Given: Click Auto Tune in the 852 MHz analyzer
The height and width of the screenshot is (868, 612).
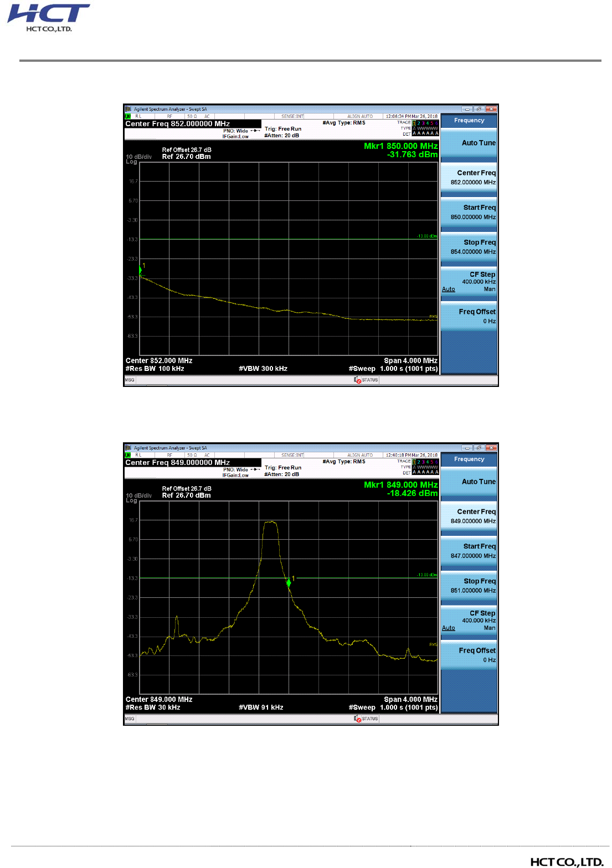Looking at the screenshot, I should tap(469, 143).
